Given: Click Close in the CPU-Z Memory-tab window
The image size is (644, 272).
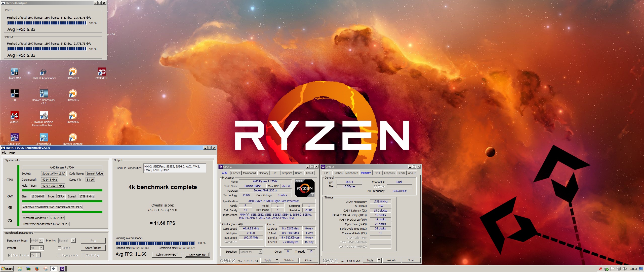Looking at the screenshot, I should (411, 260).
